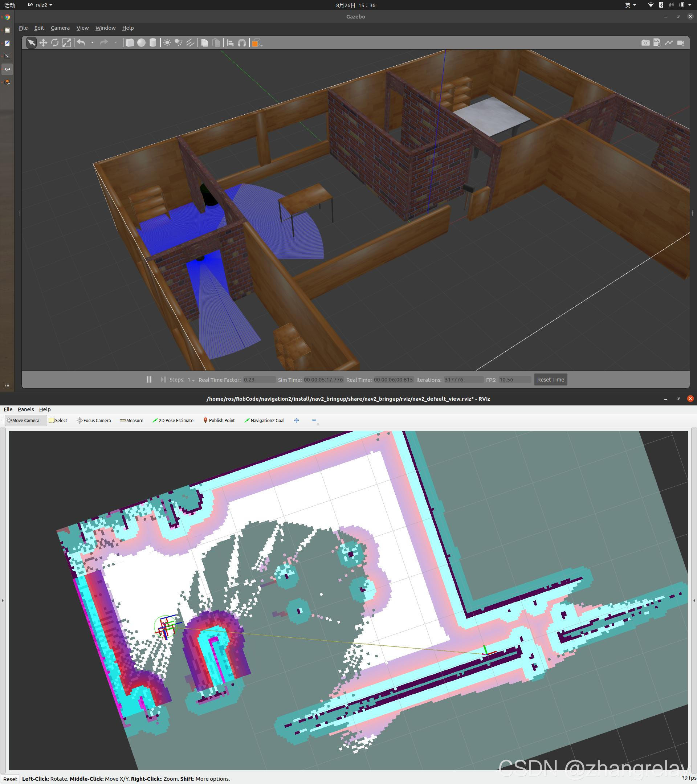Select the rotate mode tool

pos(55,42)
